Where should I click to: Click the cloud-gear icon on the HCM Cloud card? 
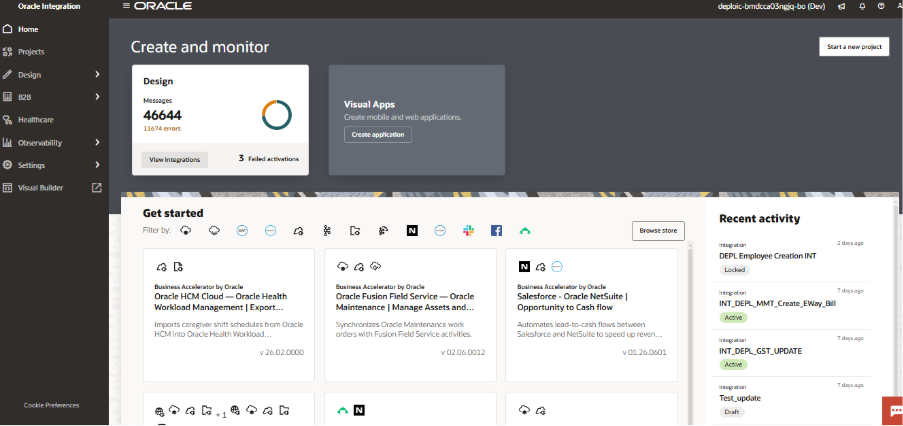coord(161,267)
